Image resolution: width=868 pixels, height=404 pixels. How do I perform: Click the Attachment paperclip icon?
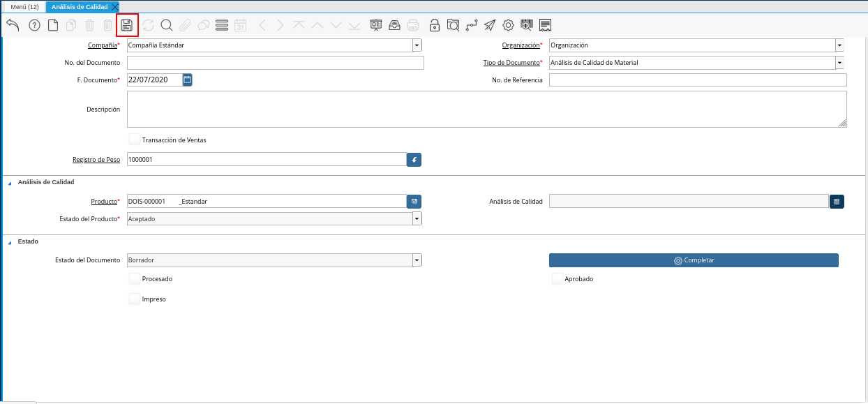click(x=185, y=25)
